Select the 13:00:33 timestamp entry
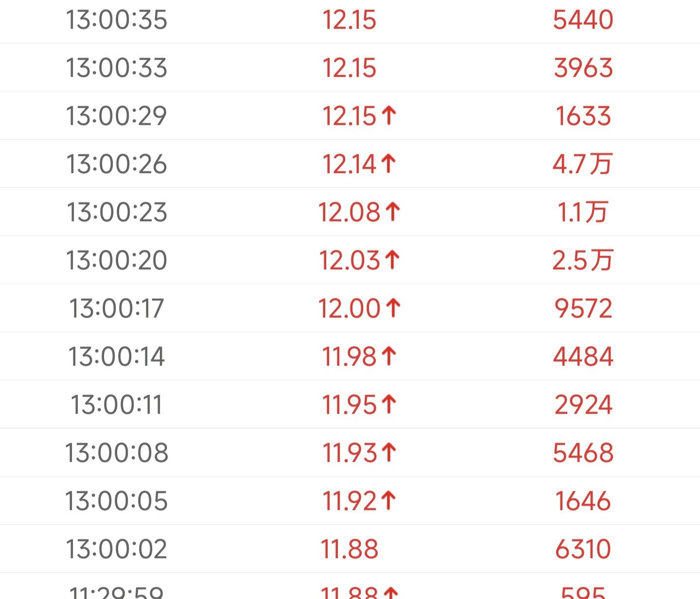 click(117, 68)
